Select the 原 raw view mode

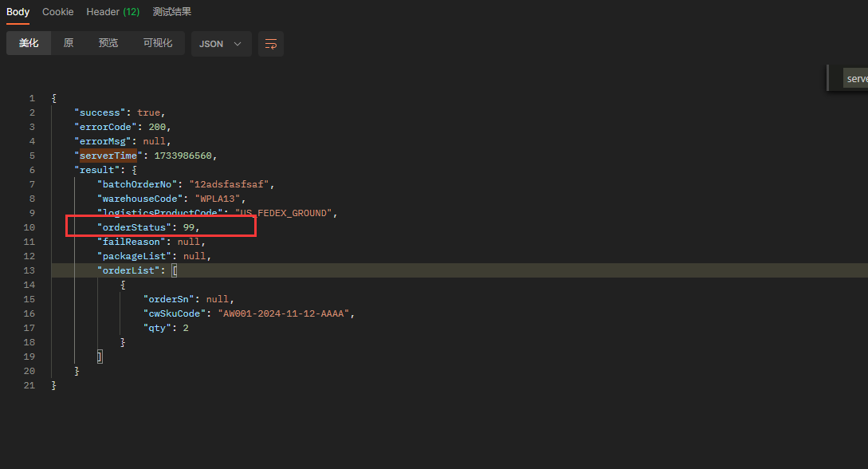(69, 43)
